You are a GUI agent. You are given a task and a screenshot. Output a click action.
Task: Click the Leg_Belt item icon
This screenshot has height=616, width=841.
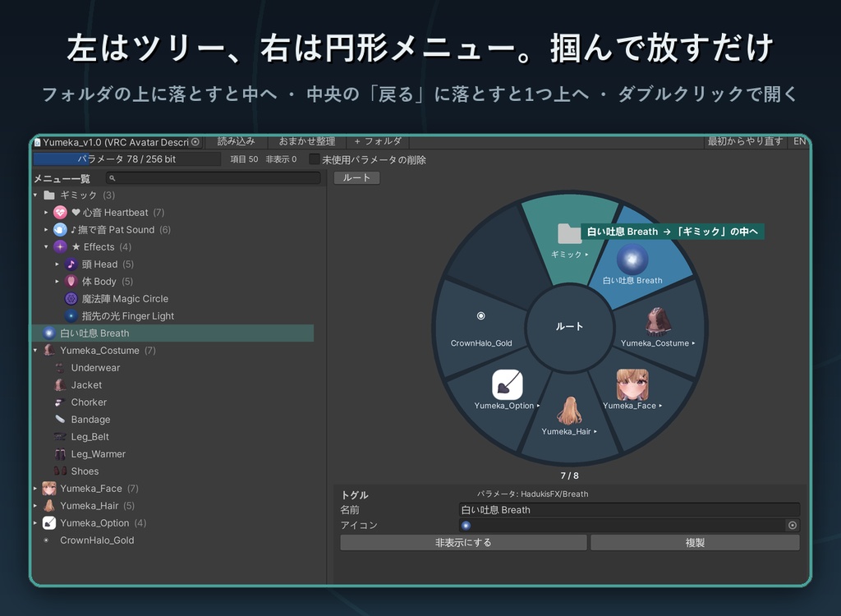[60, 437]
